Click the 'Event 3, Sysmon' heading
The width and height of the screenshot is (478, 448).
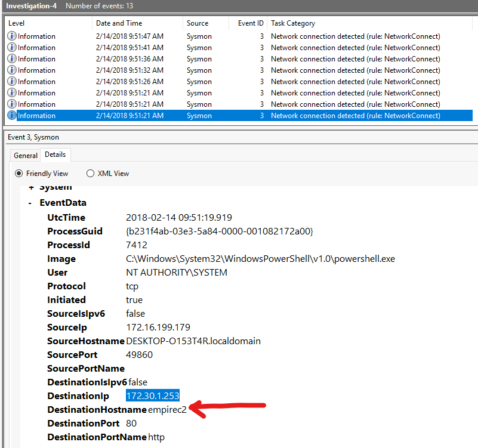point(33,137)
